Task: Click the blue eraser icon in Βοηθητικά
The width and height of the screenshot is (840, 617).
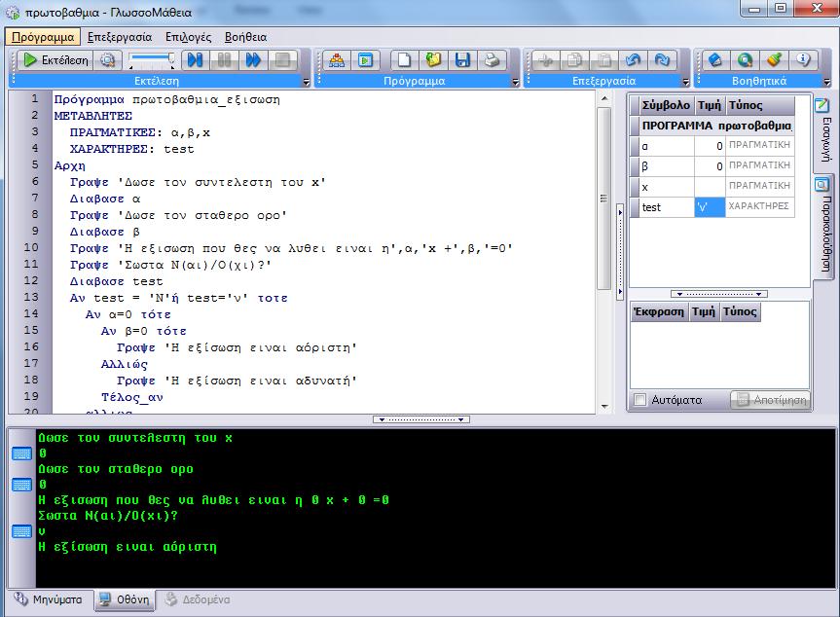Action: point(715,60)
